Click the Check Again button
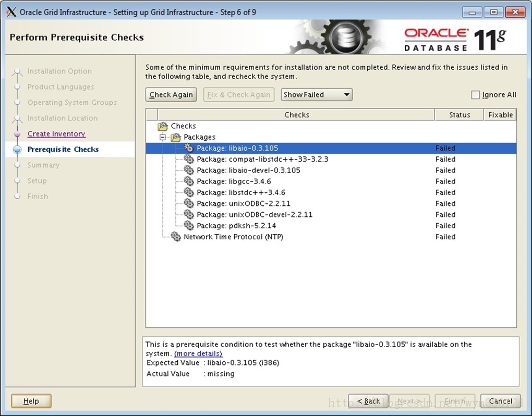532x416 pixels. [x=171, y=94]
